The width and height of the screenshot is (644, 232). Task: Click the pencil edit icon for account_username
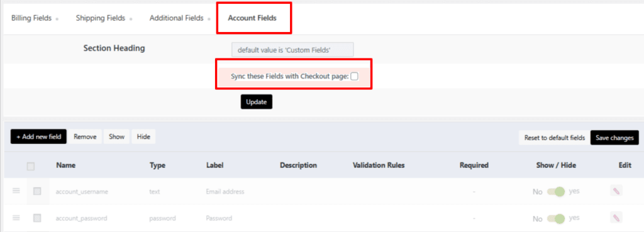(616, 191)
